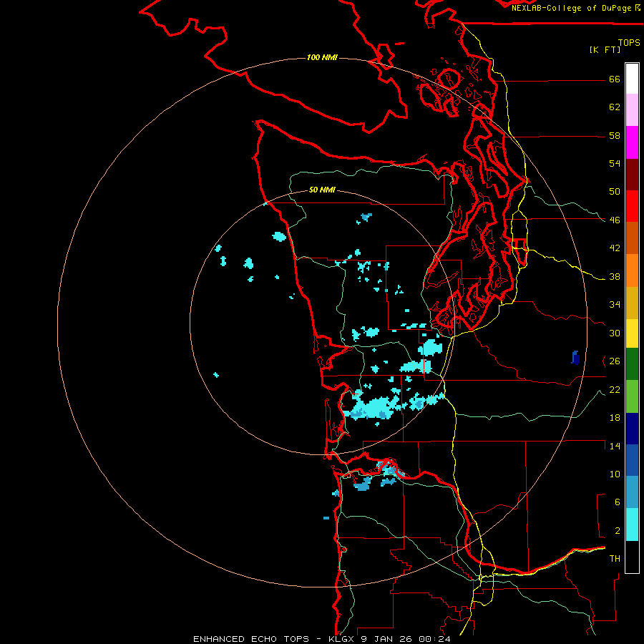Click the 00:24 timestamp in caption
Image resolution: width=644 pixels, height=644 pixels.
pyautogui.click(x=434, y=639)
